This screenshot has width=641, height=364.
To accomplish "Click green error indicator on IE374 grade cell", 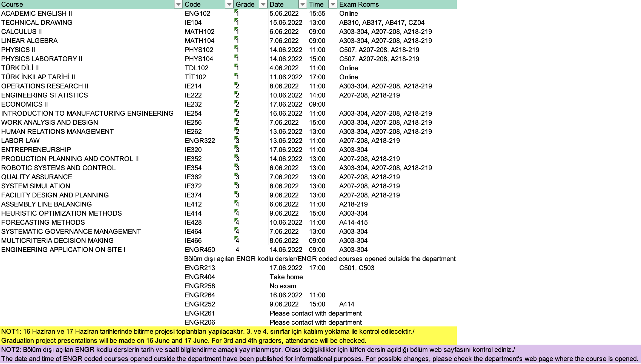I will tap(236, 193).
